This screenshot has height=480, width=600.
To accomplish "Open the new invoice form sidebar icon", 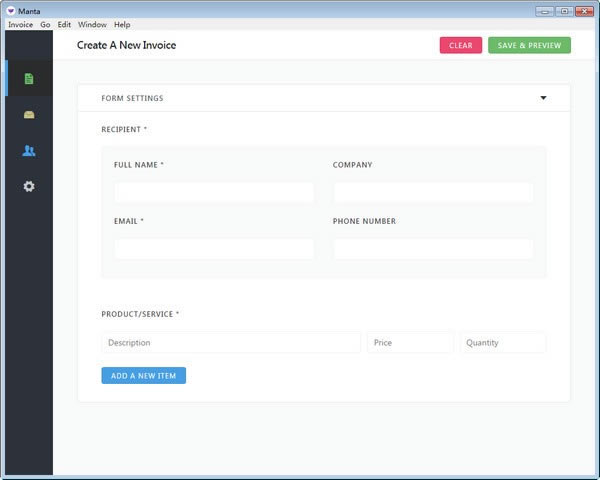I will point(29,79).
